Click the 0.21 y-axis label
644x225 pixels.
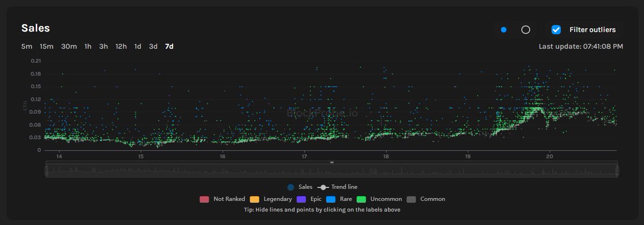pyautogui.click(x=35, y=61)
